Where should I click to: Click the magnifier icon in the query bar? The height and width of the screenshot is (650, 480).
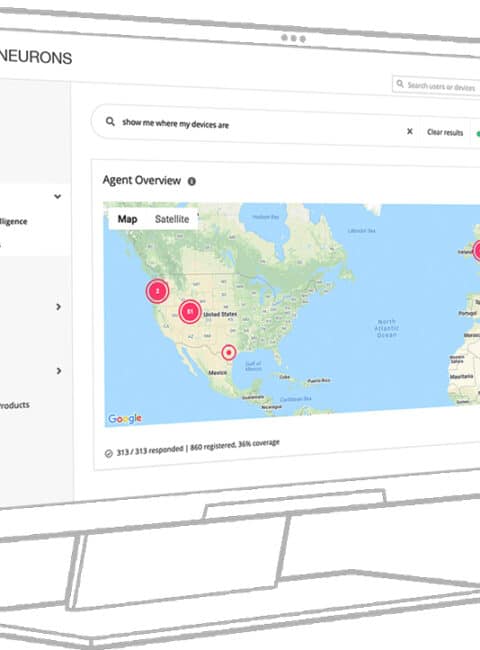(x=110, y=121)
